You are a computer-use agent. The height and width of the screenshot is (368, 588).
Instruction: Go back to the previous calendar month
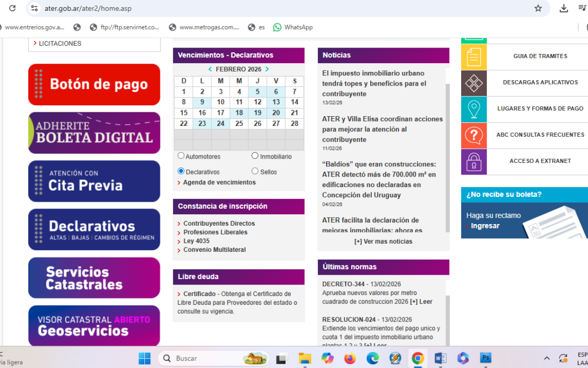click(211, 69)
